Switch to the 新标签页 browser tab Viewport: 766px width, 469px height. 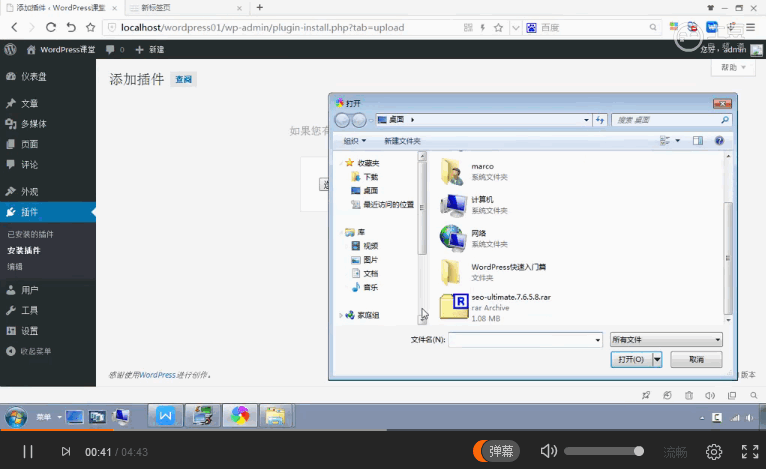tap(186, 8)
